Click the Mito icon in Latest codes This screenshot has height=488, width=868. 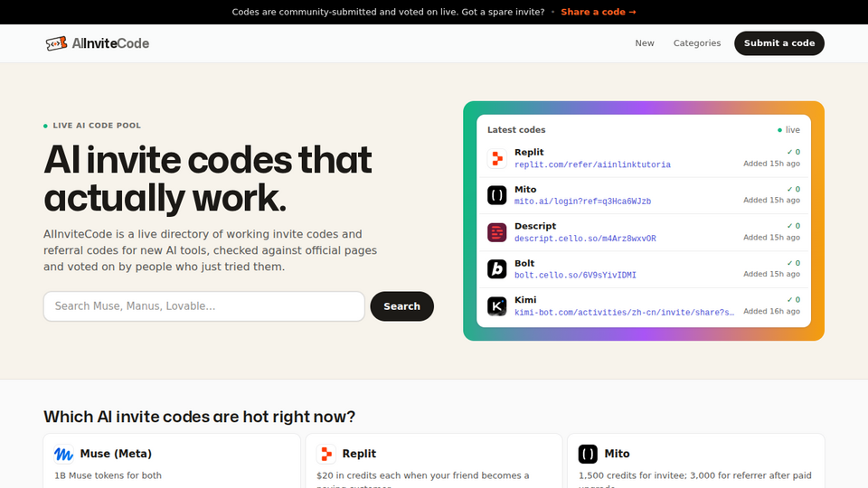[496, 195]
